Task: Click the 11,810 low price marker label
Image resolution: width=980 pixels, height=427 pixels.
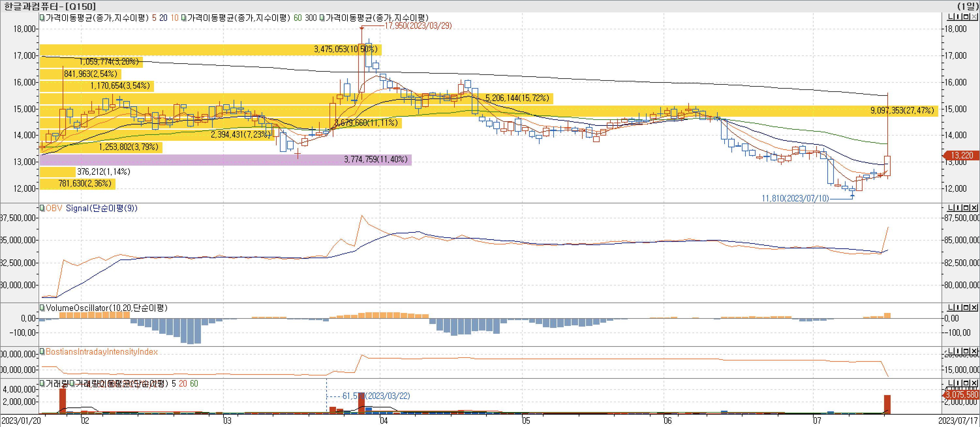Action: coord(795,198)
